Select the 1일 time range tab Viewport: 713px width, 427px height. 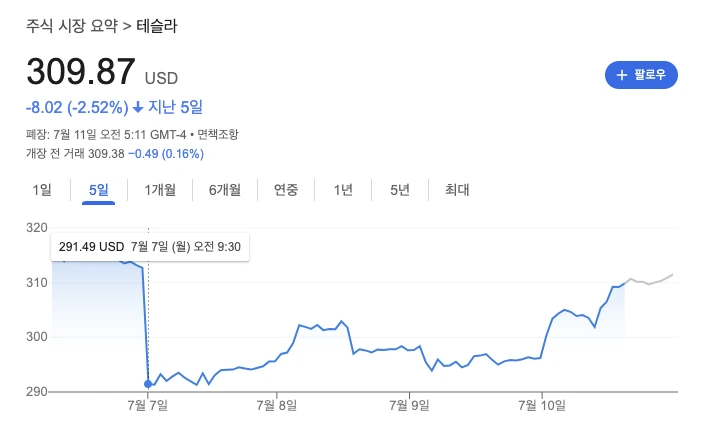(42, 190)
